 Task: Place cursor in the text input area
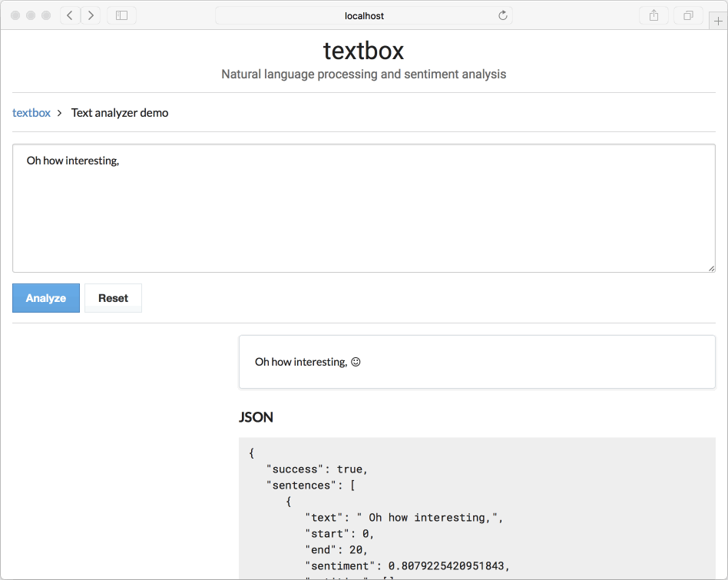pyautogui.click(x=363, y=207)
